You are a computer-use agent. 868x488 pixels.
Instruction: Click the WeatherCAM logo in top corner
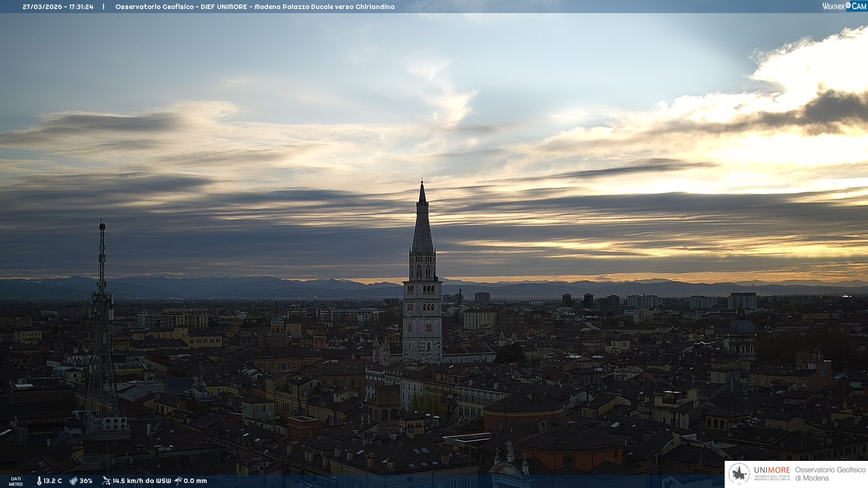point(844,6)
